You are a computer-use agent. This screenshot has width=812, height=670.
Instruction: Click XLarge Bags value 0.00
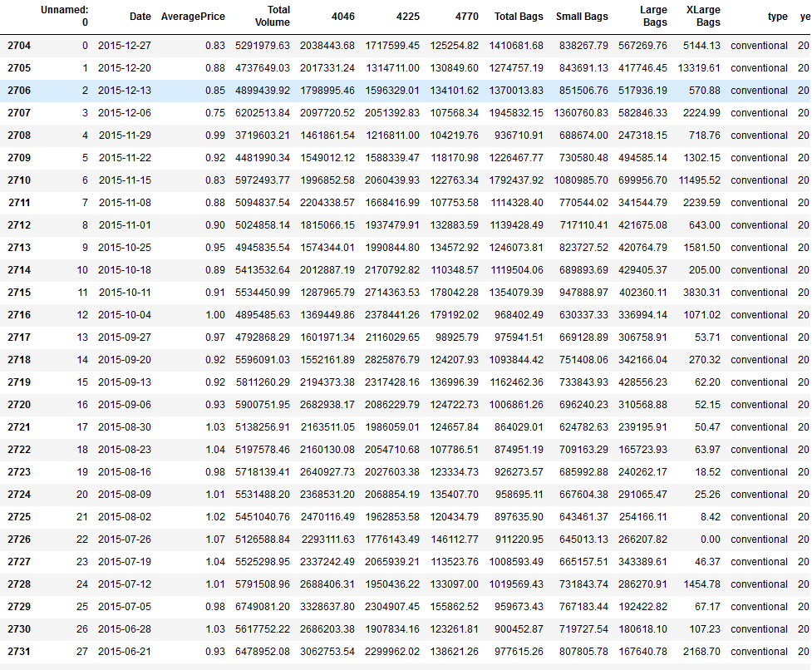point(710,539)
